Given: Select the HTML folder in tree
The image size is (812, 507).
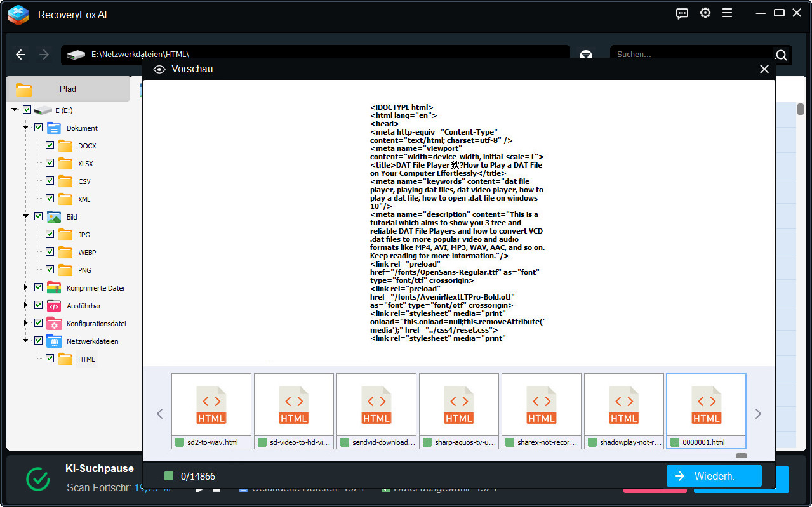Looking at the screenshot, I should coord(86,359).
